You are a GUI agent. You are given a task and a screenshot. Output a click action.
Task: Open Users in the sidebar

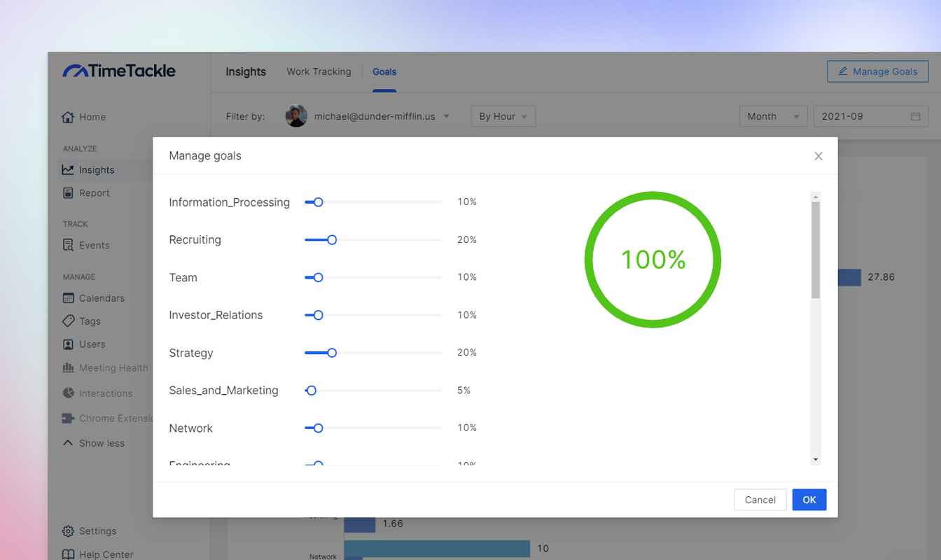[84, 344]
